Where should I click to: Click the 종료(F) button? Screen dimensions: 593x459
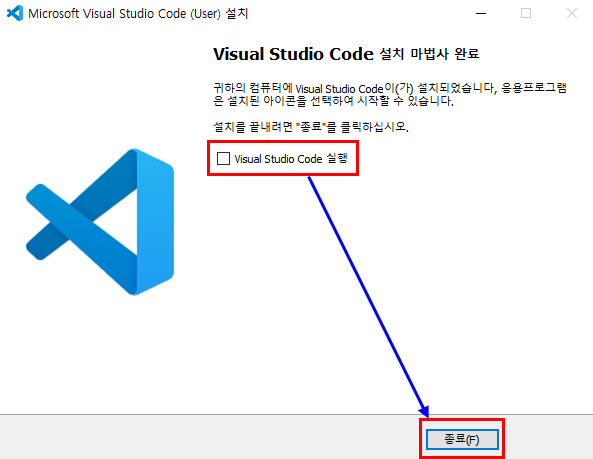tap(462, 439)
